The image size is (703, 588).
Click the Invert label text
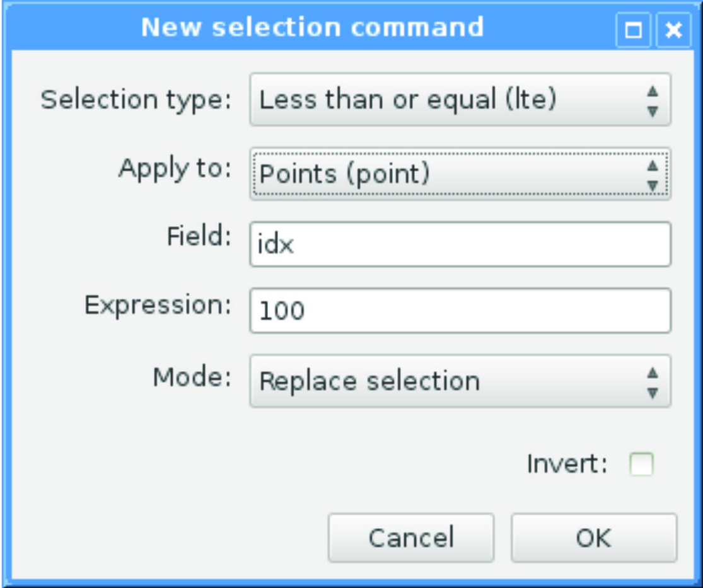coord(566,465)
